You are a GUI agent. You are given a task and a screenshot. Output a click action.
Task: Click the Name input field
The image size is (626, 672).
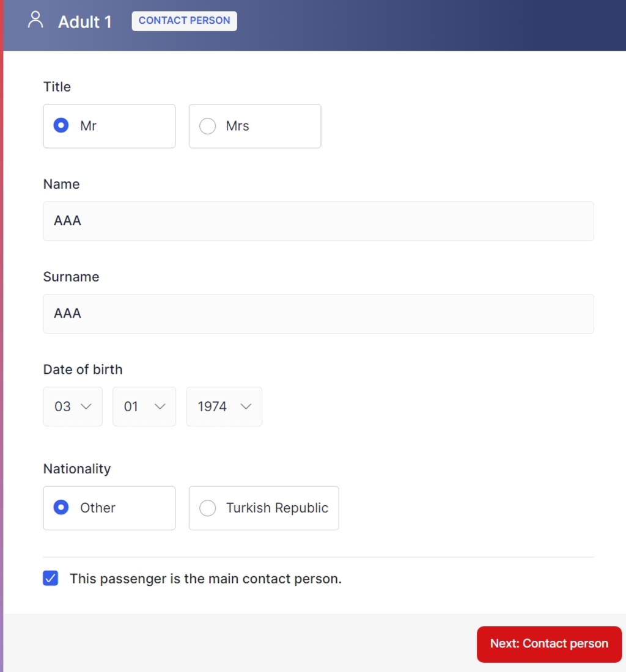coord(319,221)
